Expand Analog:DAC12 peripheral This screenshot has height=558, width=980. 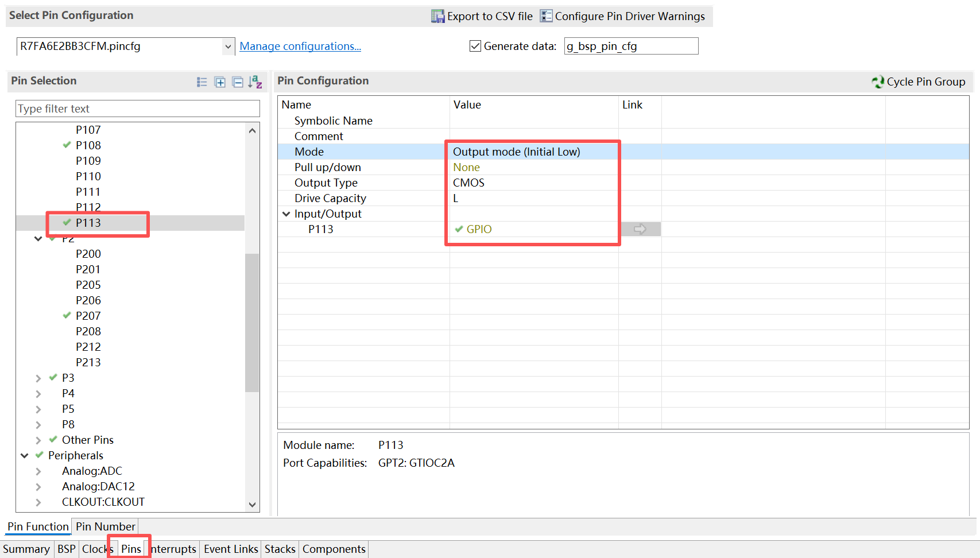38,487
